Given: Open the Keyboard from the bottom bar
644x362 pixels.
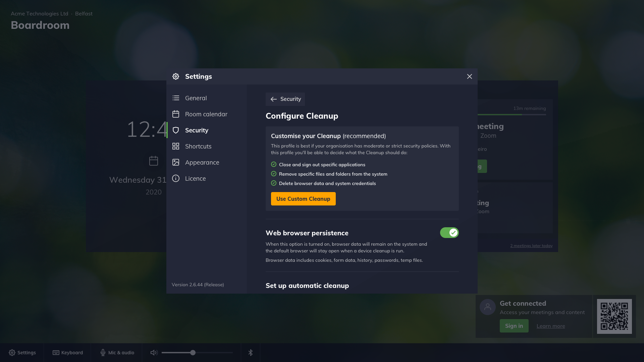Looking at the screenshot, I should pos(67,352).
